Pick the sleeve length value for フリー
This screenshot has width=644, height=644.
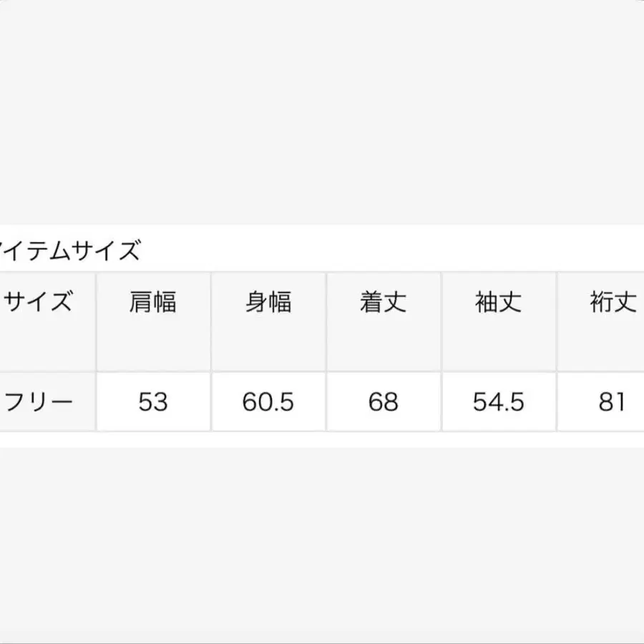(498, 402)
